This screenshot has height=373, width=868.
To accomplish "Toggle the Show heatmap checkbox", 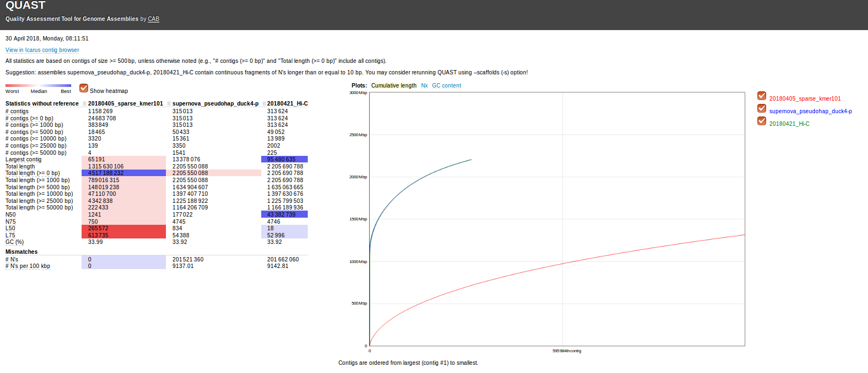I will (x=84, y=88).
